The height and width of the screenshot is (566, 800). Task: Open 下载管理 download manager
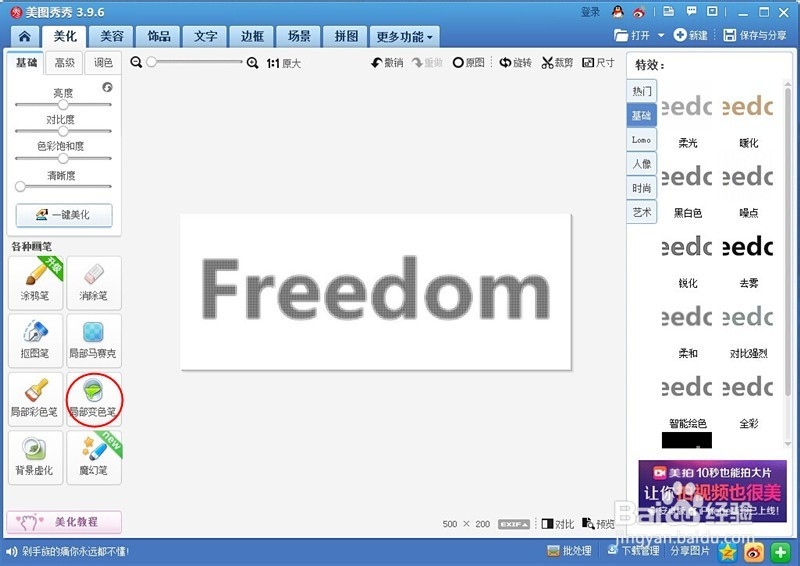634,551
